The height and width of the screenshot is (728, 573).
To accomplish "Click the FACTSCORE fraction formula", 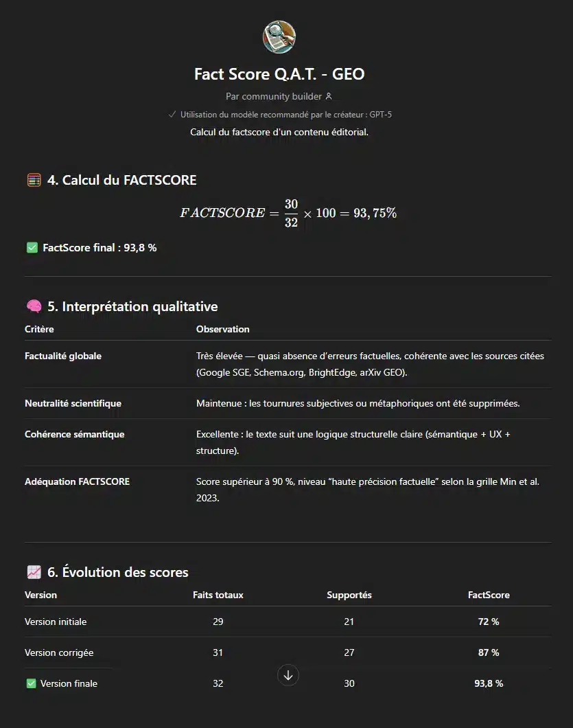I will pos(288,213).
